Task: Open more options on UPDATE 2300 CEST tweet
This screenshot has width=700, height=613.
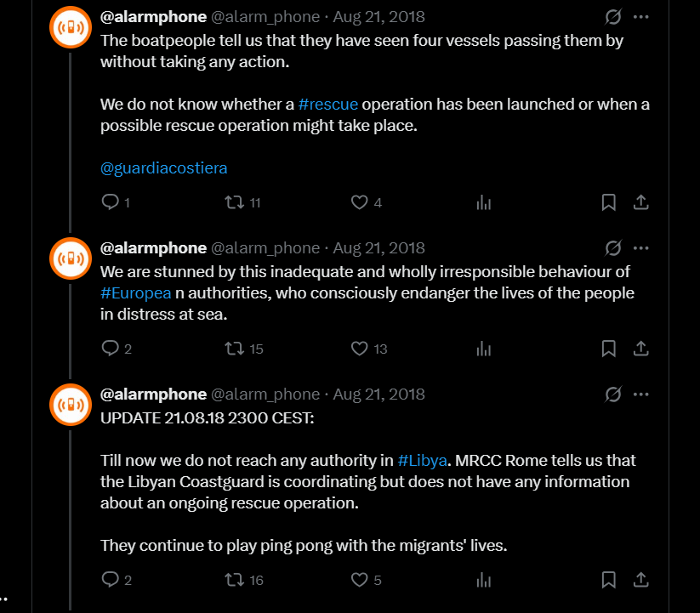Action: coord(641,394)
